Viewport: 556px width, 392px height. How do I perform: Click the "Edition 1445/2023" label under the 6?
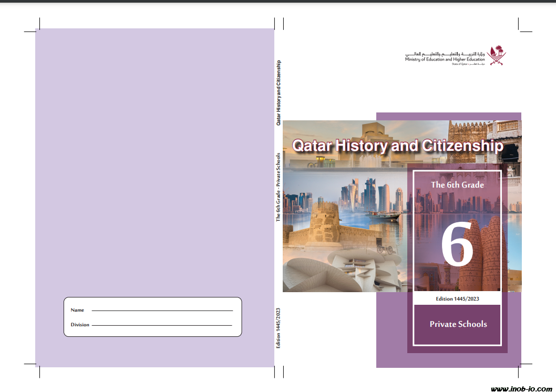(x=457, y=298)
